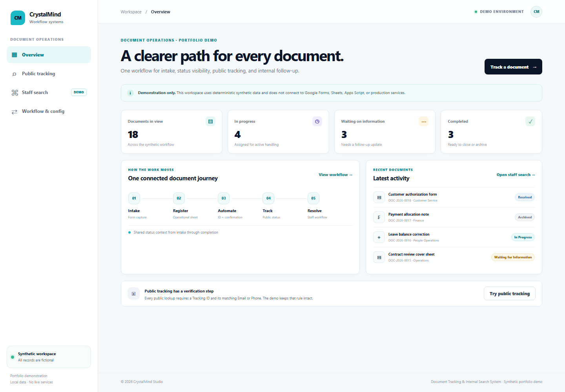Click the info icon in demonstration banner
The image size is (565, 392).
click(x=130, y=93)
